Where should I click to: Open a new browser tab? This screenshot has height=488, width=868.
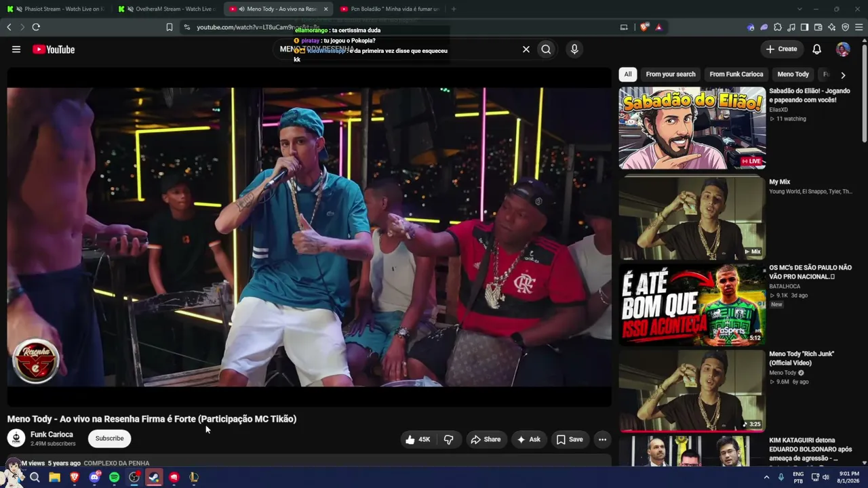pos(454,9)
